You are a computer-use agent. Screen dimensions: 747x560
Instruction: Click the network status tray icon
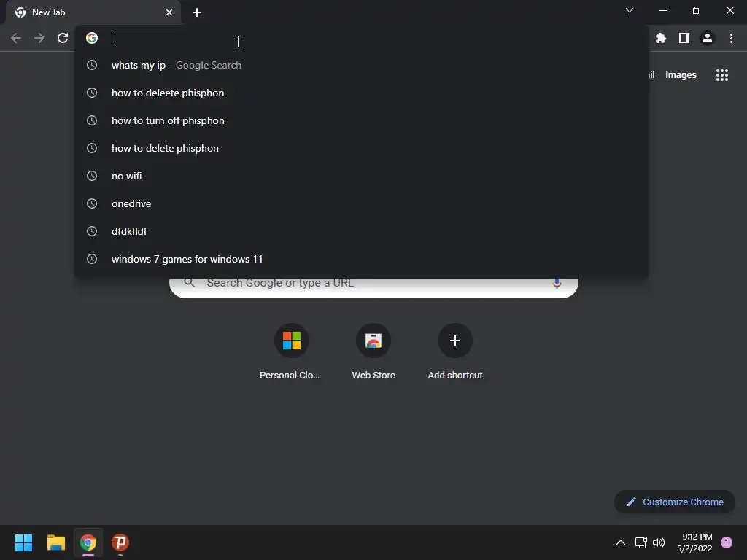click(640, 542)
